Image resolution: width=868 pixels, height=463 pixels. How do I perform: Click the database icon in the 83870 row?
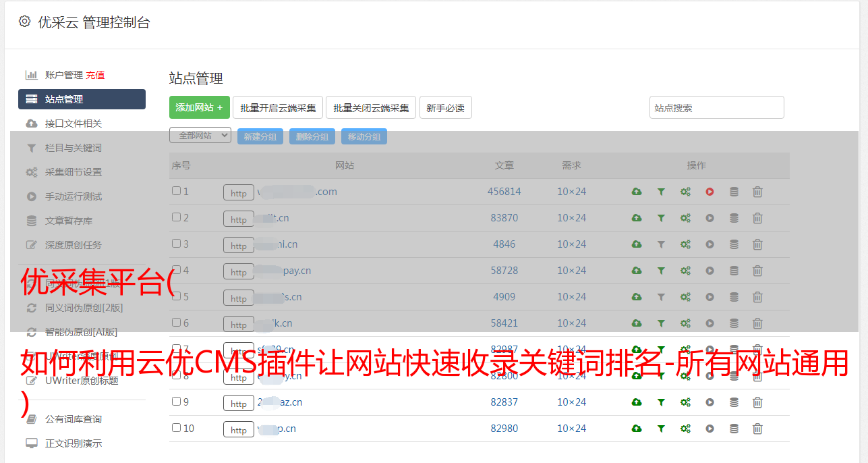coord(734,218)
